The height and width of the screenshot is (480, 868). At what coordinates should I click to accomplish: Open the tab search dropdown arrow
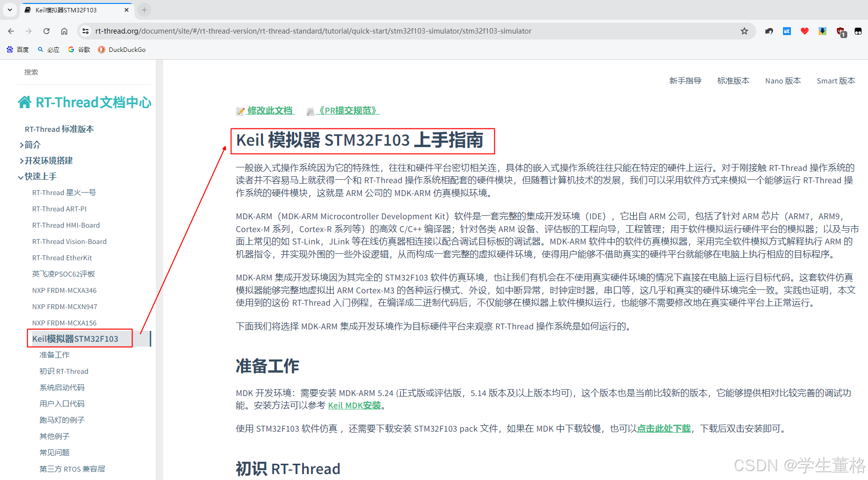[x=9, y=10]
